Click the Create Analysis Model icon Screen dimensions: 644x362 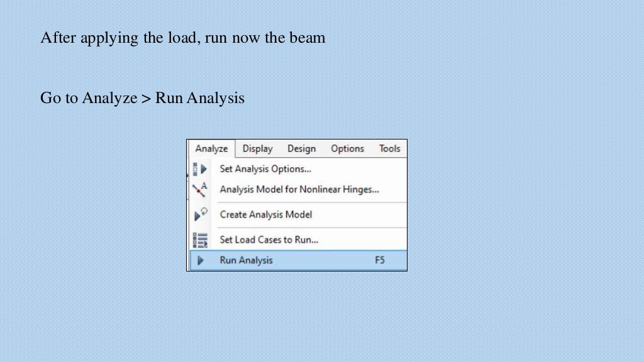tap(201, 214)
